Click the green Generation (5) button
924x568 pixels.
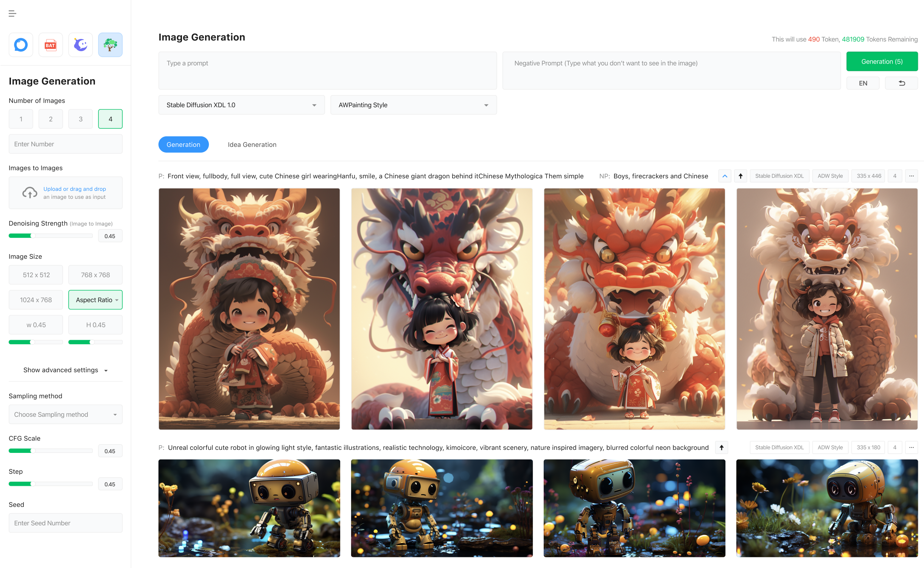(x=882, y=61)
